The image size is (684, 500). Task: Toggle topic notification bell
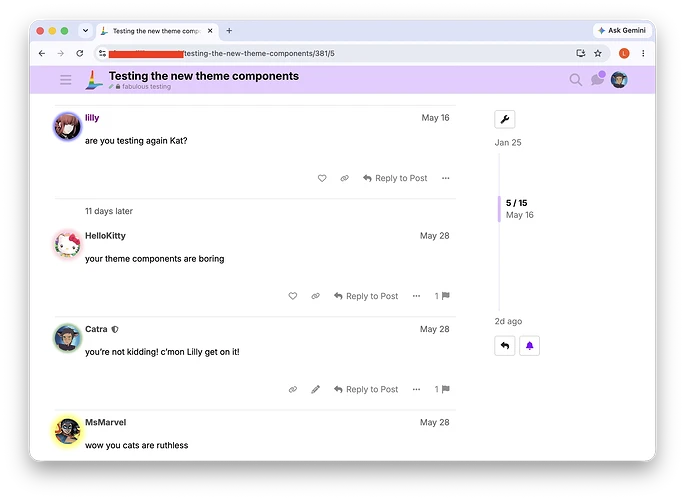pos(529,346)
